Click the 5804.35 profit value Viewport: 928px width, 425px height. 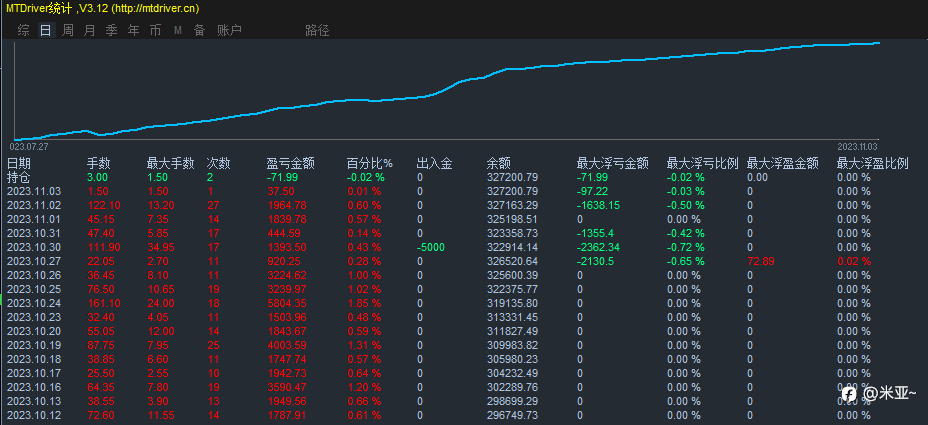coord(287,302)
